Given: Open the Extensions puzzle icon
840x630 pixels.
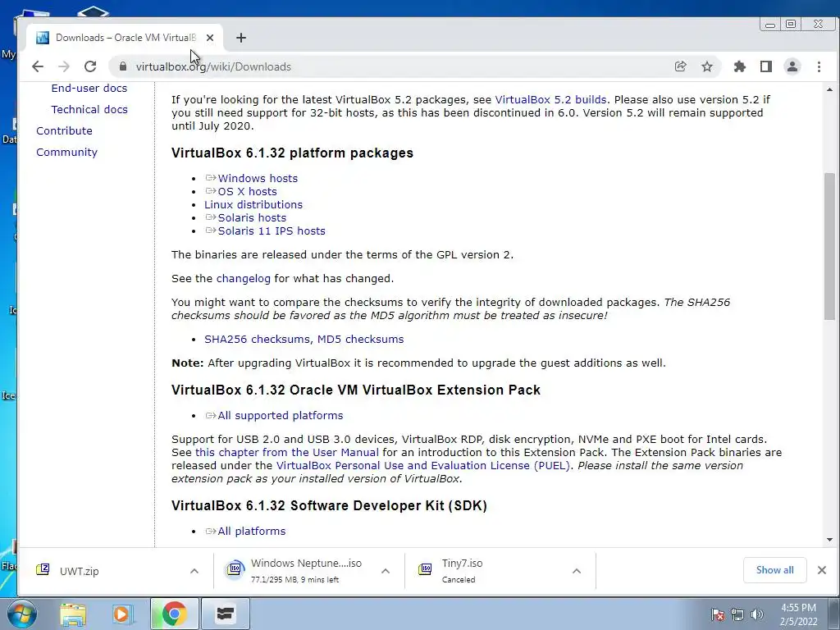Looking at the screenshot, I should pyautogui.click(x=740, y=66).
